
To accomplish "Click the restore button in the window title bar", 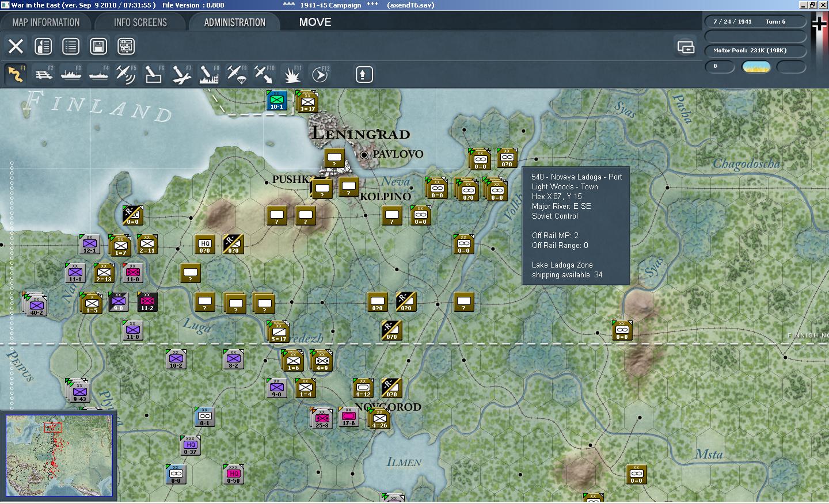I will [812, 5].
